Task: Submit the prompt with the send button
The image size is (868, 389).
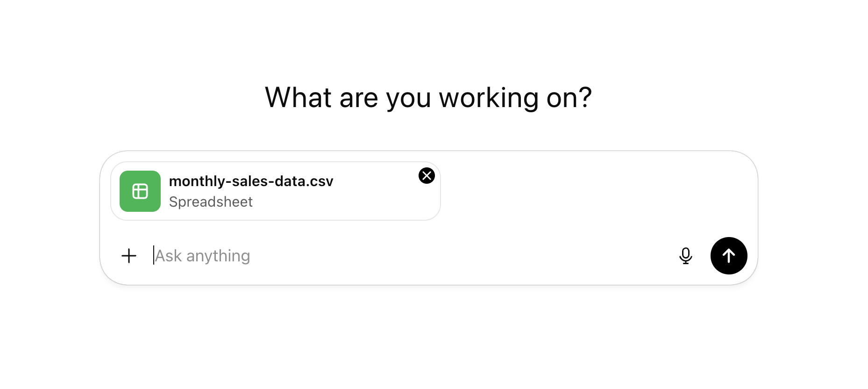Action: click(x=729, y=256)
